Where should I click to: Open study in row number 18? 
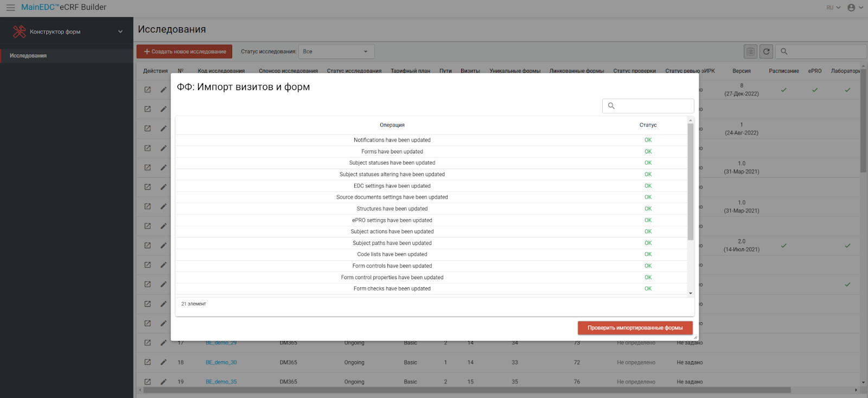148,362
